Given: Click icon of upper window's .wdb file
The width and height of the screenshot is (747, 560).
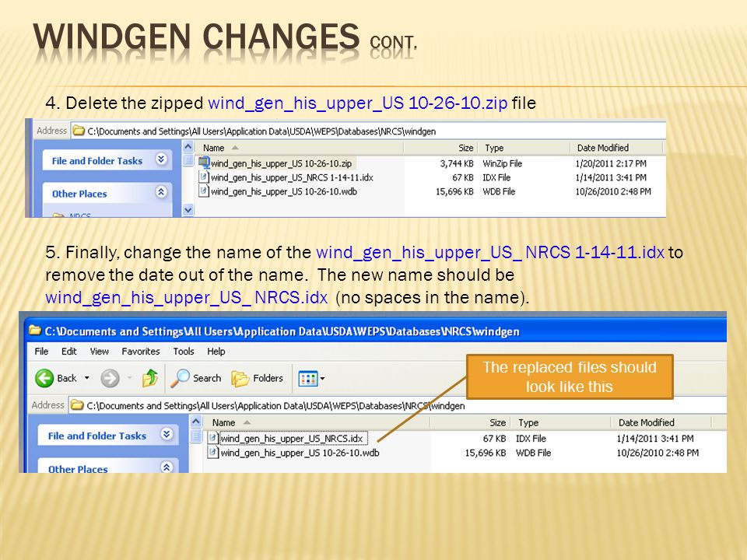Looking at the screenshot, I should pyautogui.click(x=204, y=191).
